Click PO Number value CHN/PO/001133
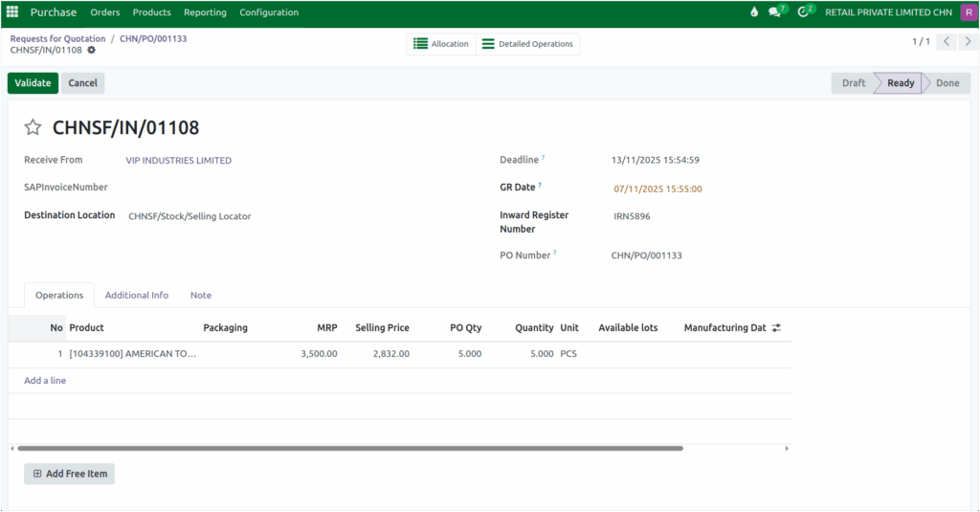Viewport: 980px width, 512px height. pyautogui.click(x=646, y=256)
